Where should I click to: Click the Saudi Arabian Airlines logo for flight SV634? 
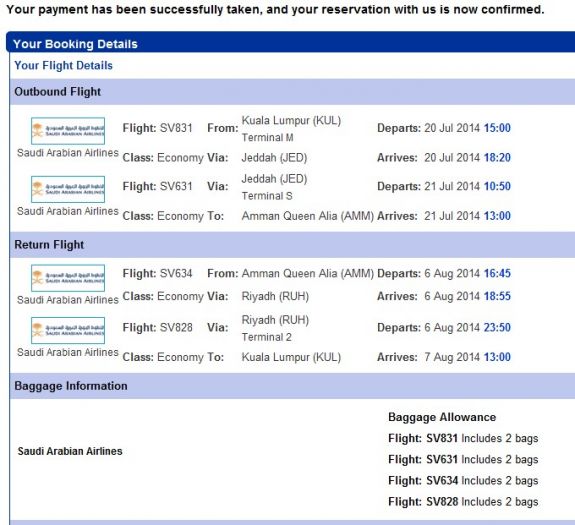tap(68, 278)
